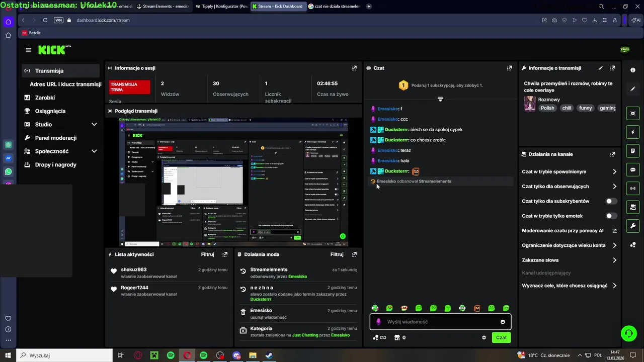Send the message with the Czat button

[x=501, y=337]
